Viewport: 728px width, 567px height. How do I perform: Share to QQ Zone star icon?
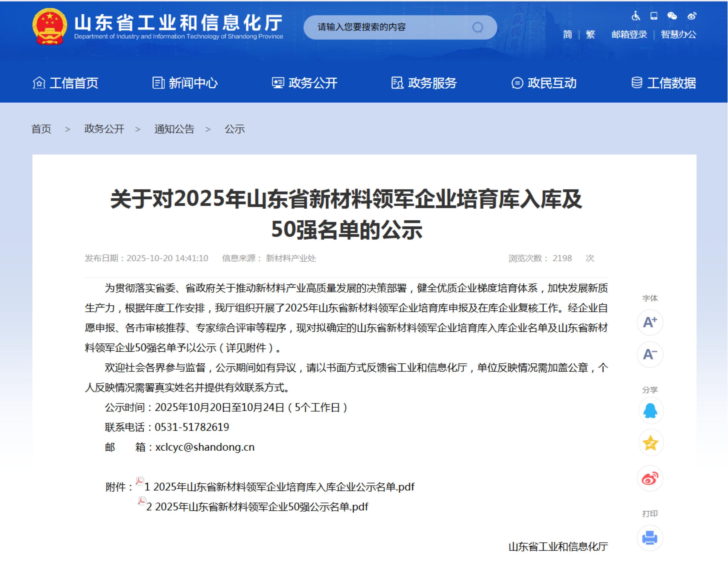[650, 443]
